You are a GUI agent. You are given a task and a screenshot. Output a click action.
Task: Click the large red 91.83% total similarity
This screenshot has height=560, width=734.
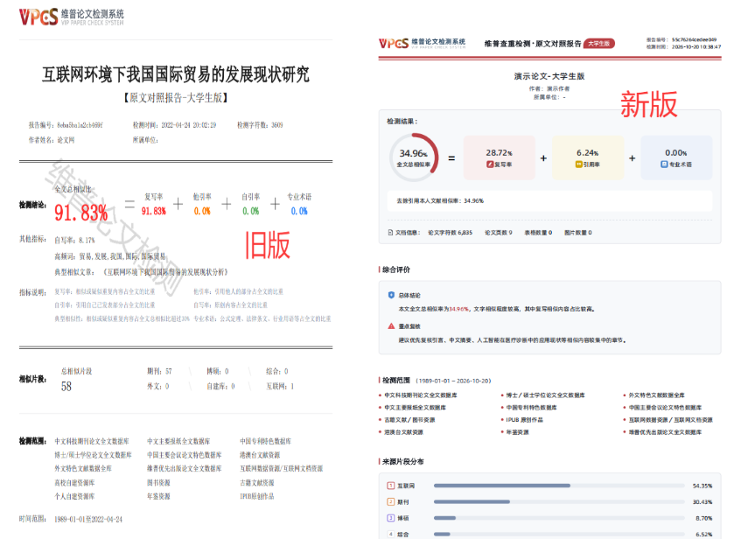coord(81,213)
